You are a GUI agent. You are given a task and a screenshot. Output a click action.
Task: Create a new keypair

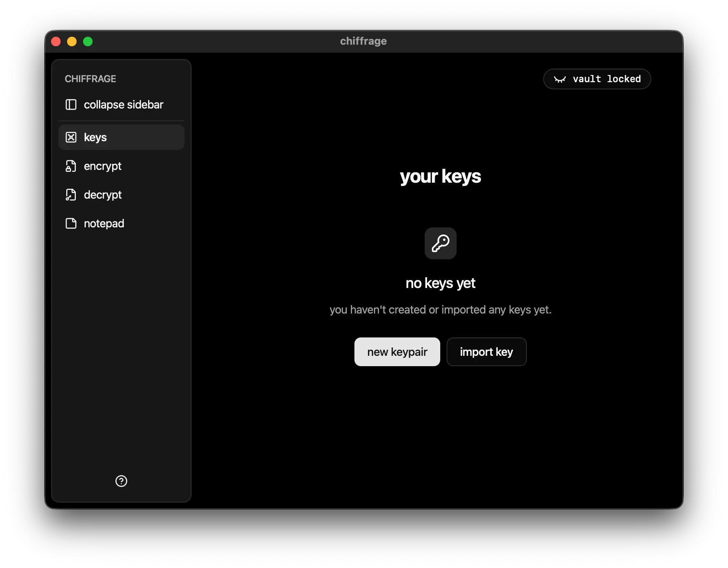click(397, 352)
